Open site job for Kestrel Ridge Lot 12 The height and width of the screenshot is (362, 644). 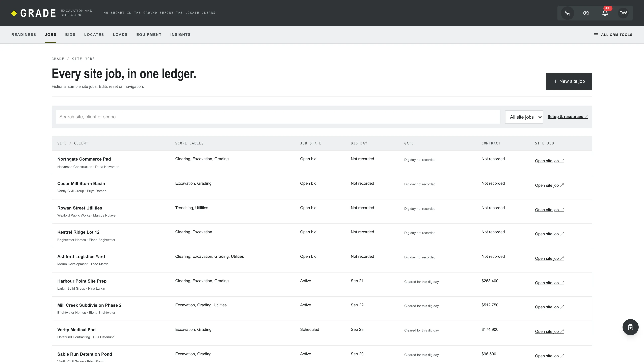[x=549, y=234]
